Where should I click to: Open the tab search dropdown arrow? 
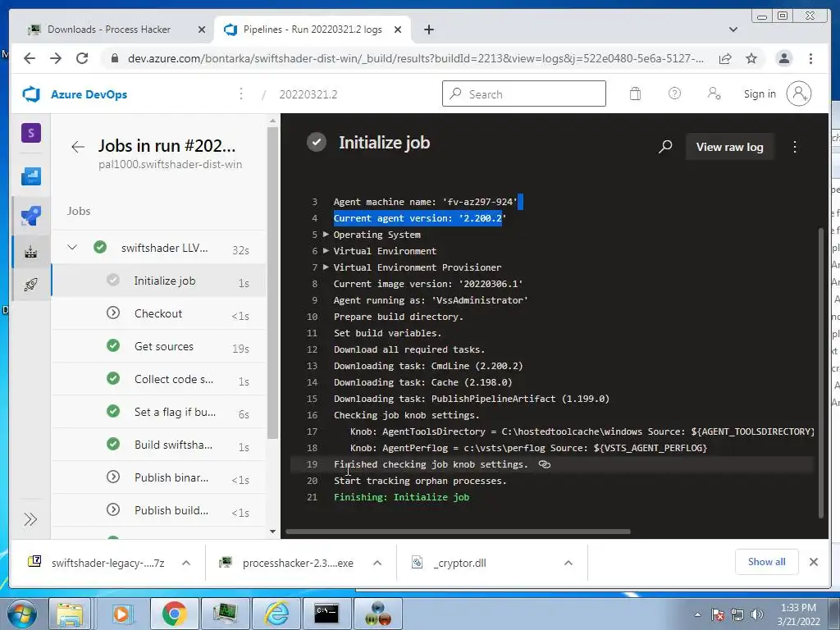pyautogui.click(x=733, y=30)
